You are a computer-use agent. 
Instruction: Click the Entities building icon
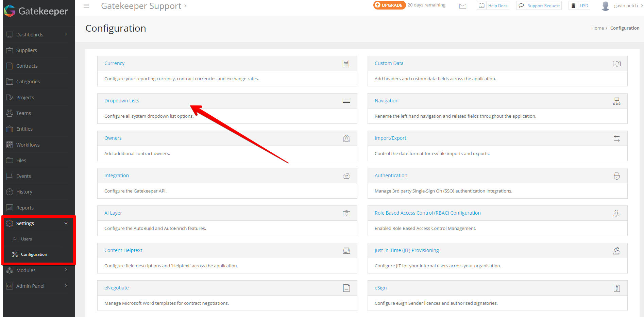click(x=10, y=129)
